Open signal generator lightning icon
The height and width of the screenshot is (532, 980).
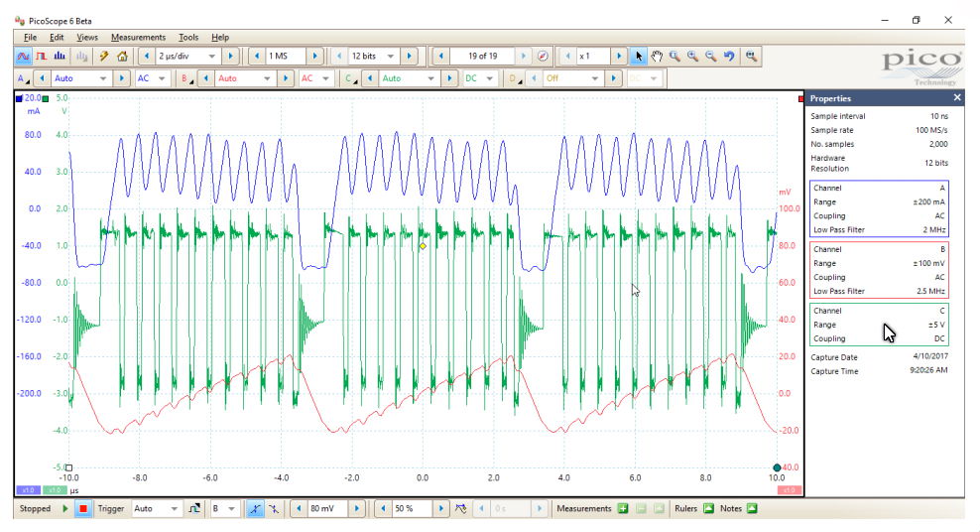pyautogui.click(x=104, y=57)
